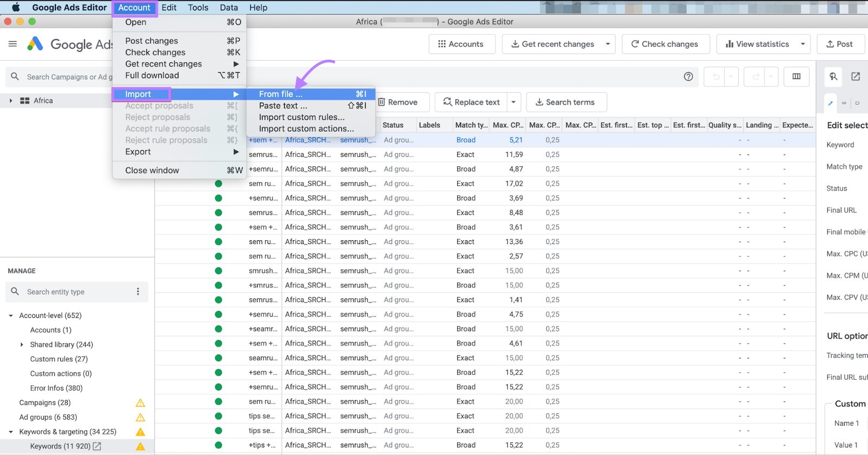Screen dimensions: 868x455
Task: Click the campaign search magnifier icon
Action: pyautogui.click(x=15, y=76)
